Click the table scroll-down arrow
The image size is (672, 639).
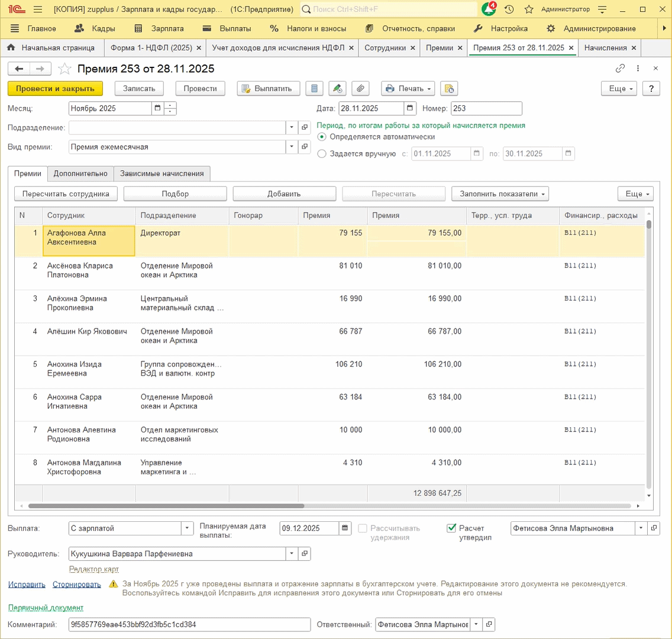649,495
